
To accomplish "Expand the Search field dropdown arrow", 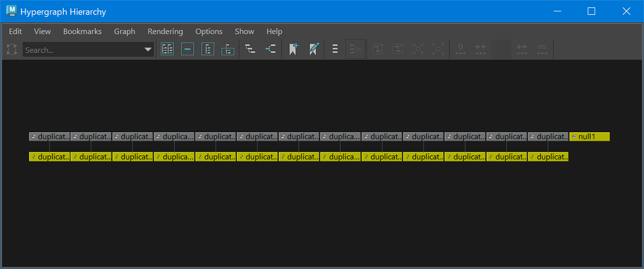I will pyautogui.click(x=148, y=50).
